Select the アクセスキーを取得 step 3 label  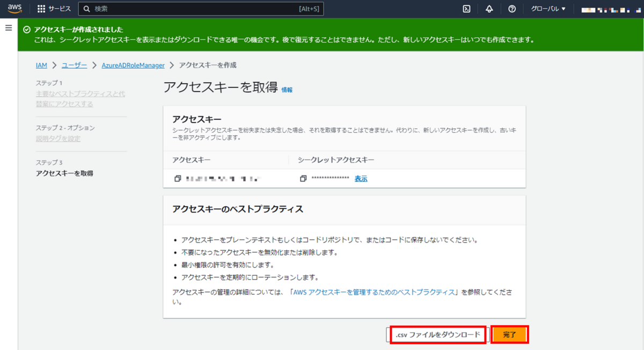point(64,173)
